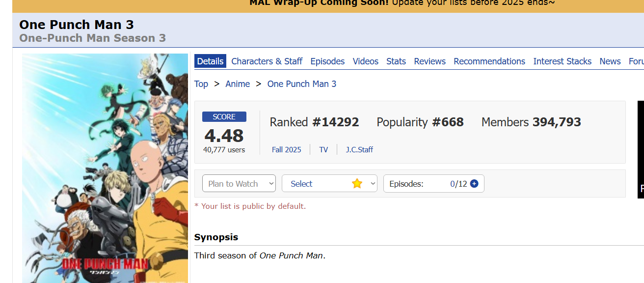Increment watched episodes with plus icon

tap(474, 184)
